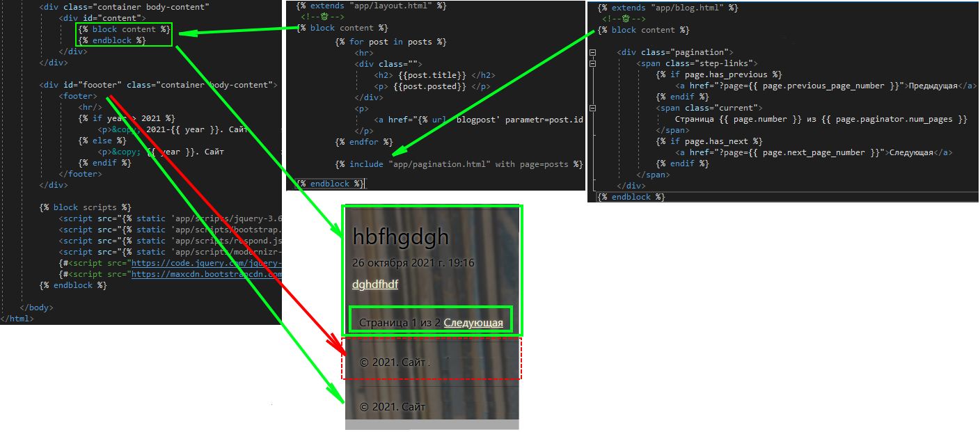Click the closing </footer> tag
Screen dimensions: 980x432
coord(80,174)
